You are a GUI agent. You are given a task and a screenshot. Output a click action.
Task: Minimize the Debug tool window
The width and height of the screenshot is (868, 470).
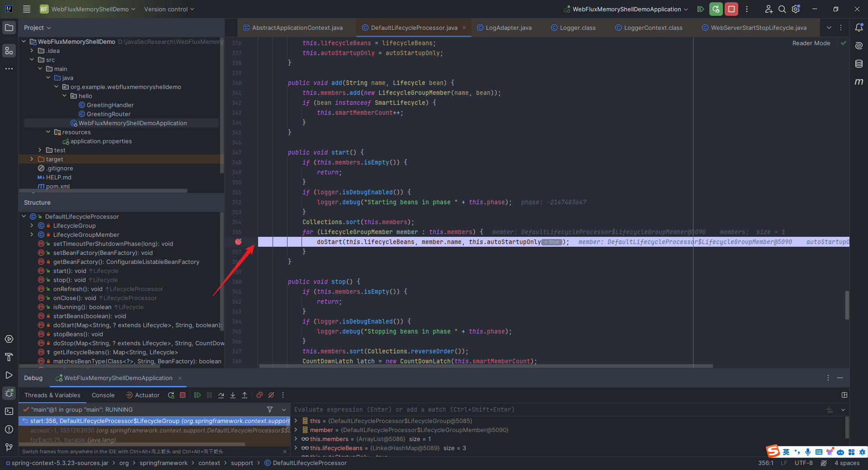point(840,378)
